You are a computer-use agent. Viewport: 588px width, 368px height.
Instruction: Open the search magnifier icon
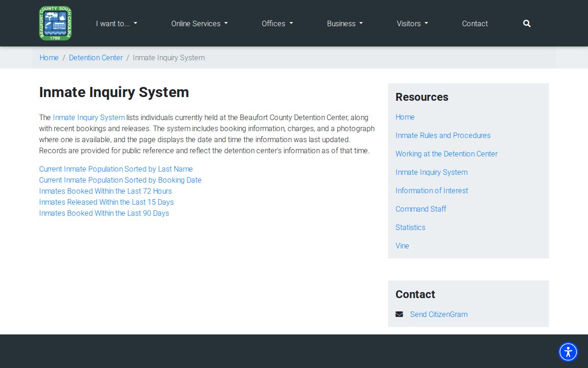(x=527, y=23)
